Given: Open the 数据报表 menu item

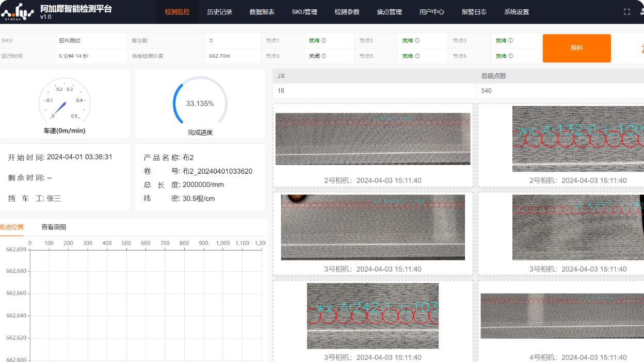Looking at the screenshot, I should tap(262, 12).
